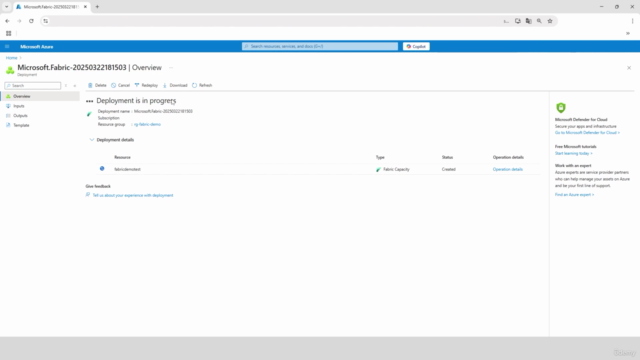The height and width of the screenshot is (360, 640).
Task: Open Start learning today link
Action: tap(573, 153)
